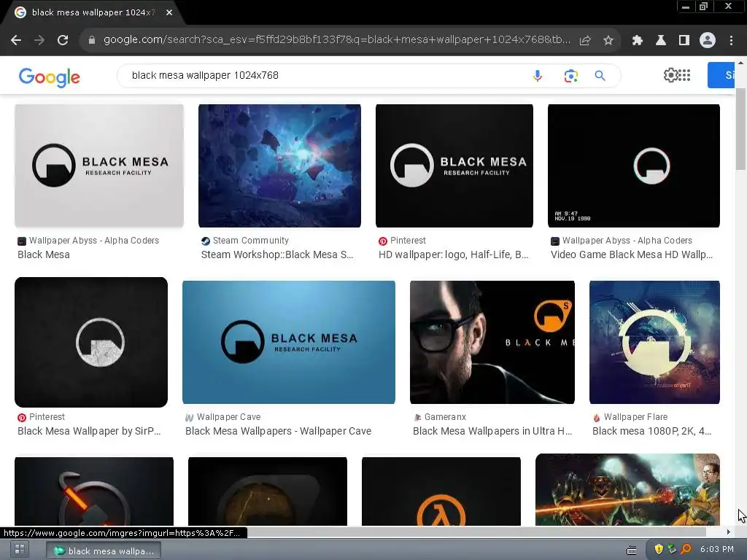Submit search with magnifier icon
This screenshot has height=560, width=747.
tap(600, 75)
